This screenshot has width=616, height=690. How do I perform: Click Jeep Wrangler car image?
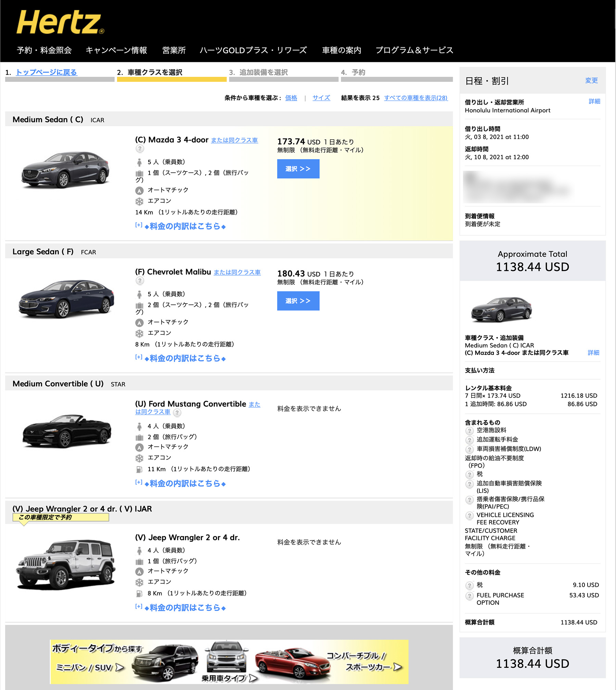coord(66,565)
